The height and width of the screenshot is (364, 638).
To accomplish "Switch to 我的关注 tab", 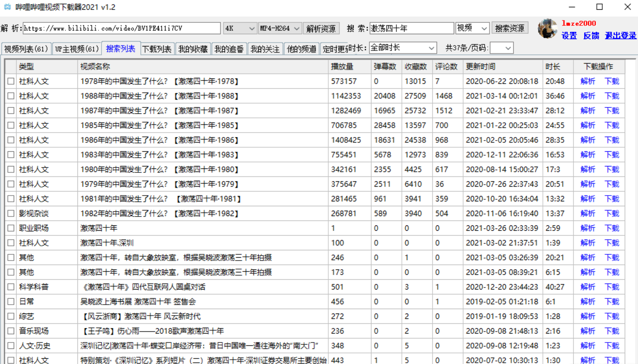I will (265, 49).
